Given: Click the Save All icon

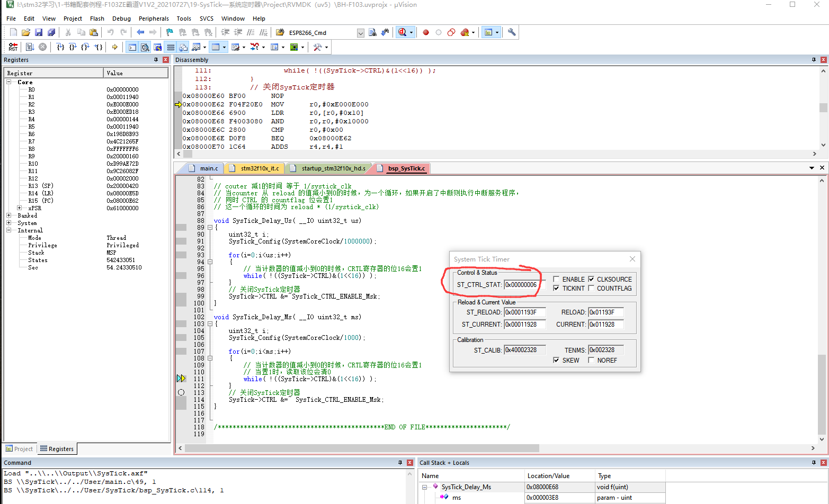Looking at the screenshot, I should coord(51,32).
